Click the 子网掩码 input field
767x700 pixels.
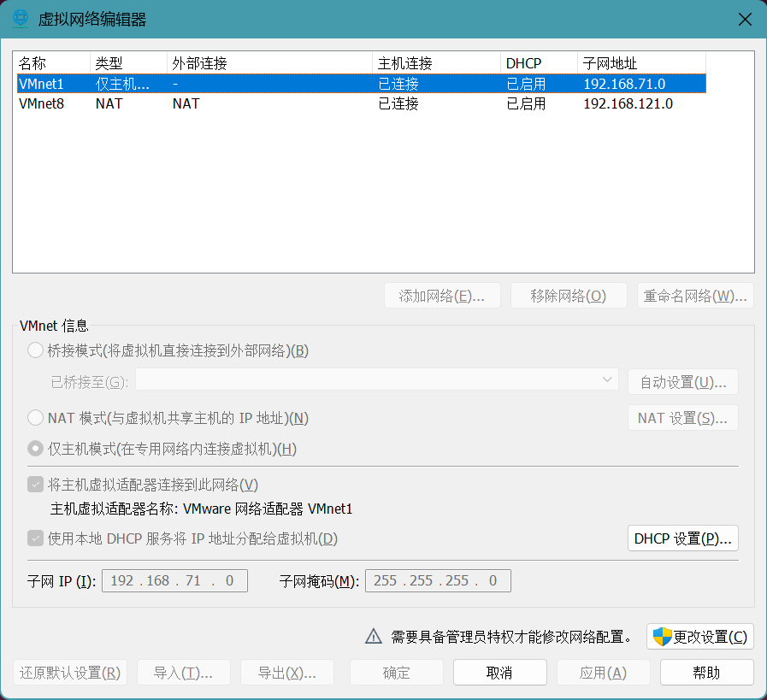438,580
